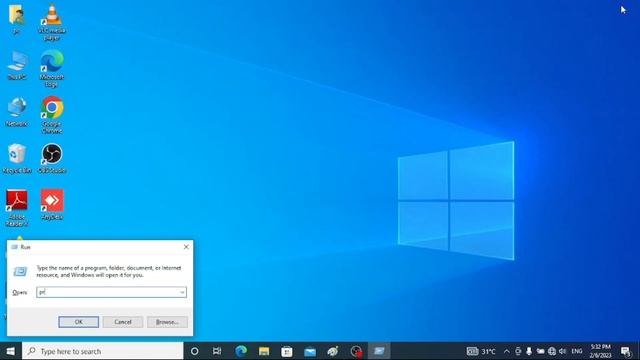Select Adobe Reader desktop shortcut

pos(17,208)
